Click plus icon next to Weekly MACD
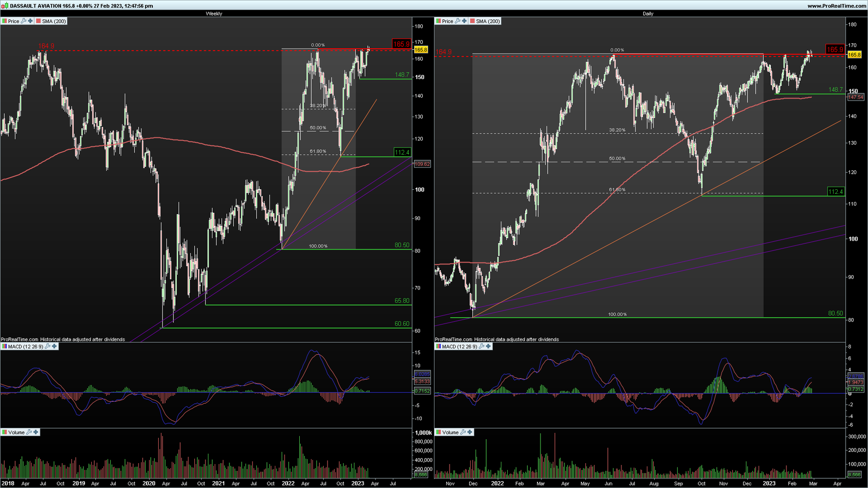 pos(54,346)
